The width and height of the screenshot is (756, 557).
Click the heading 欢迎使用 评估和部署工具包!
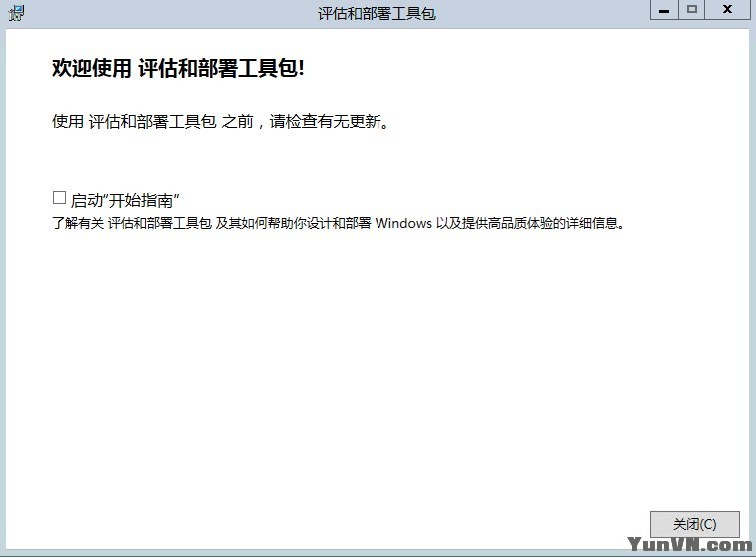[x=178, y=68]
